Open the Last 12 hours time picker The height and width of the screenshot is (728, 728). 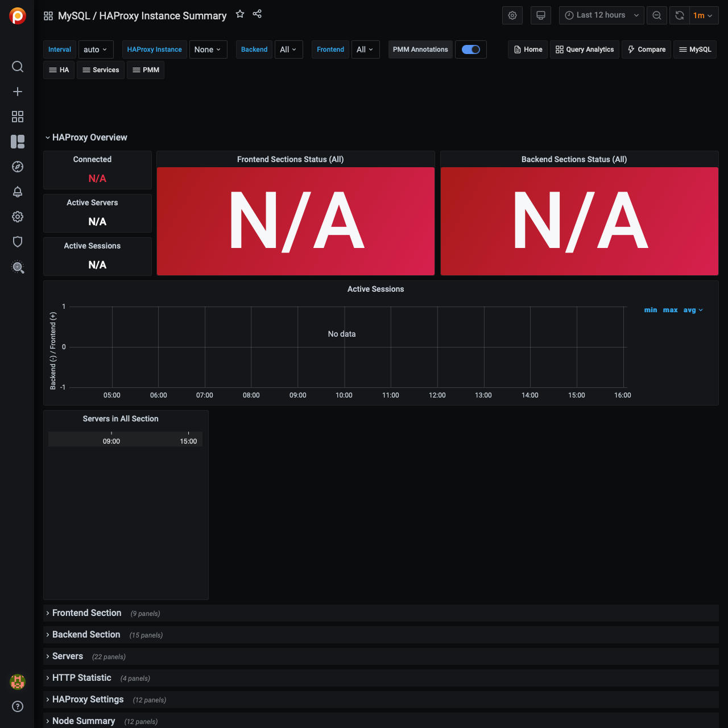click(x=601, y=15)
